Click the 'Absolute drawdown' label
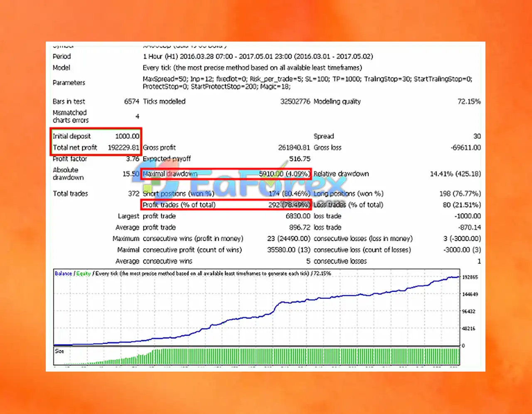Screen dimensions: 532x414 tap(68, 173)
